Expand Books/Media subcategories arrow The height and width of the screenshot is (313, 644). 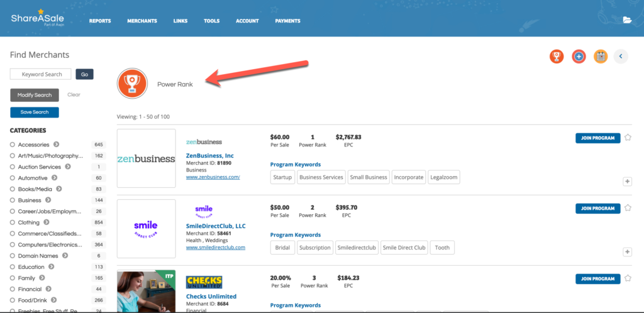point(59,189)
